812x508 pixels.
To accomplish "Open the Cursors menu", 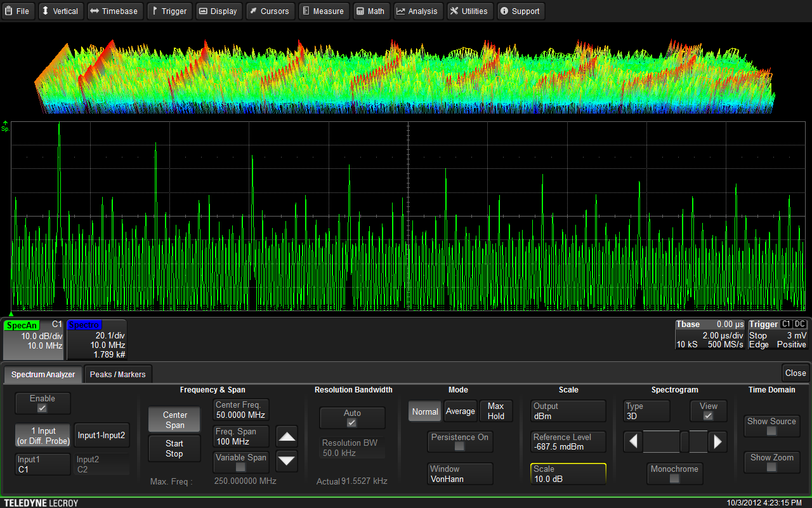I will click(x=268, y=11).
